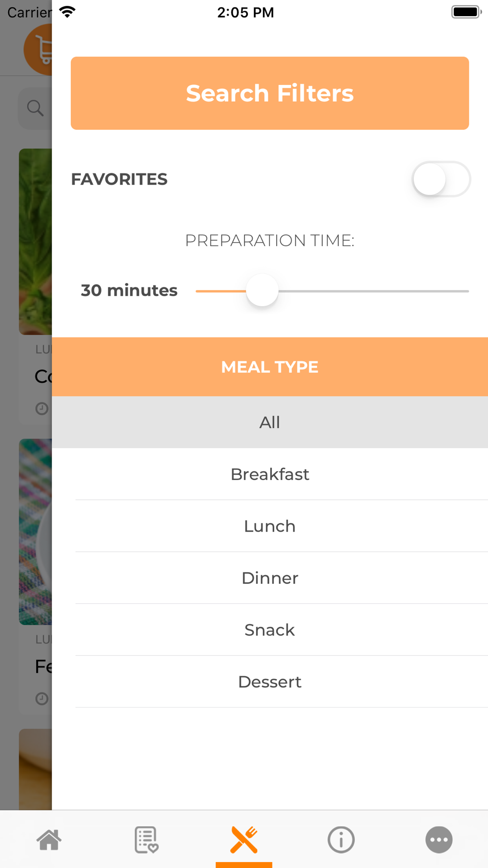
Task: Open the more options ellipsis tab
Action: (x=439, y=840)
